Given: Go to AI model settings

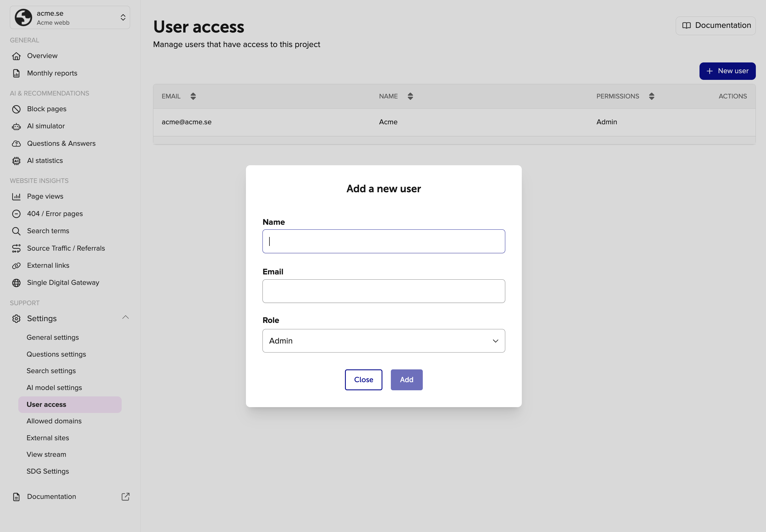Looking at the screenshot, I should [54, 388].
